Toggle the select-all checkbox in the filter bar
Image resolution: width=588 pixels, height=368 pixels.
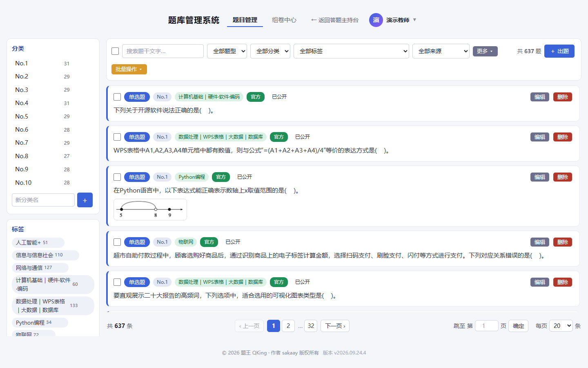115,51
